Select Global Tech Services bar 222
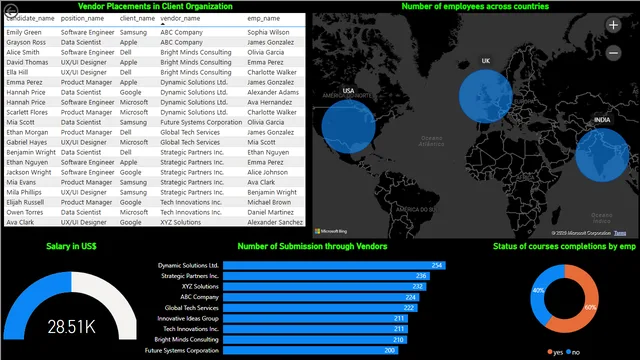 pos(320,308)
